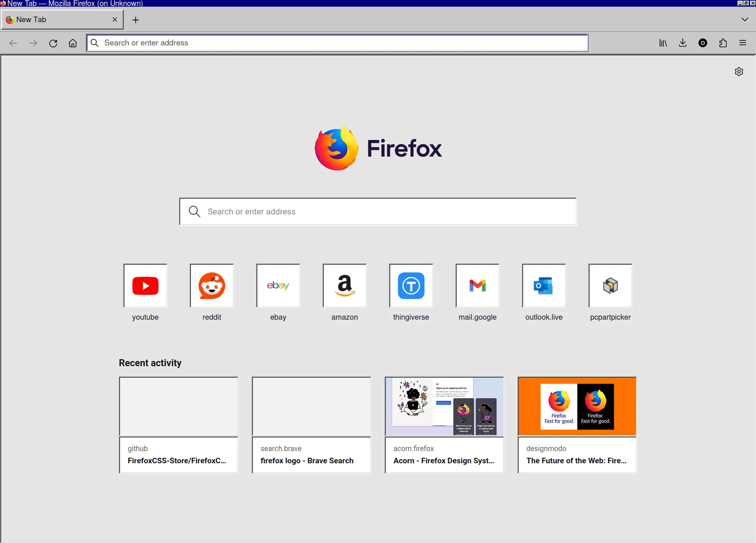Open the hamburger application menu

pyautogui.click(x=743, y=43)
